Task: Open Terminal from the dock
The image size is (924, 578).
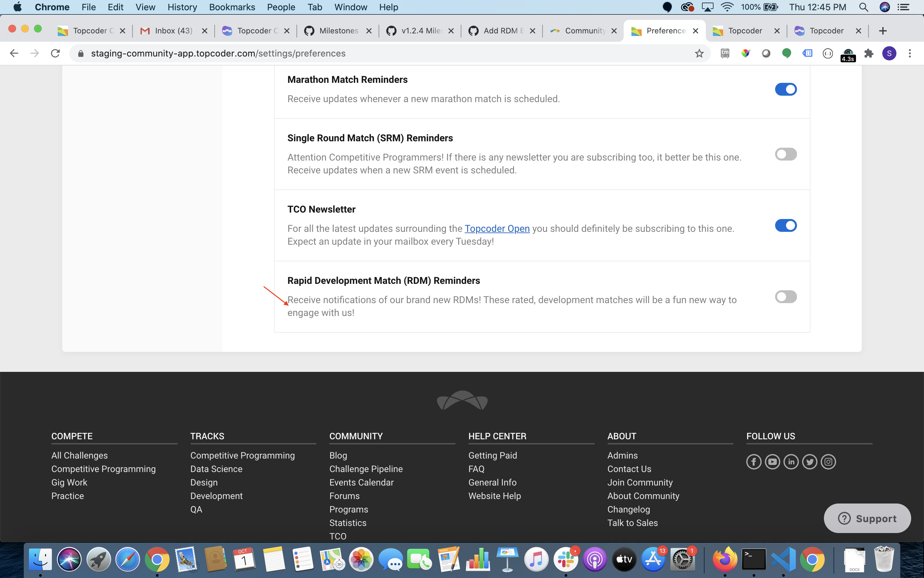Action: (754, 560)
